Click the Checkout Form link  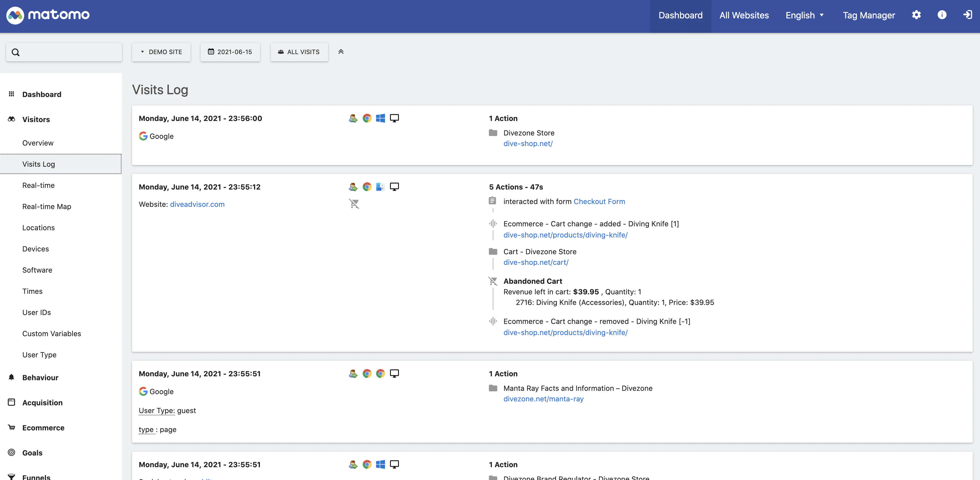(x=599, y=201)
